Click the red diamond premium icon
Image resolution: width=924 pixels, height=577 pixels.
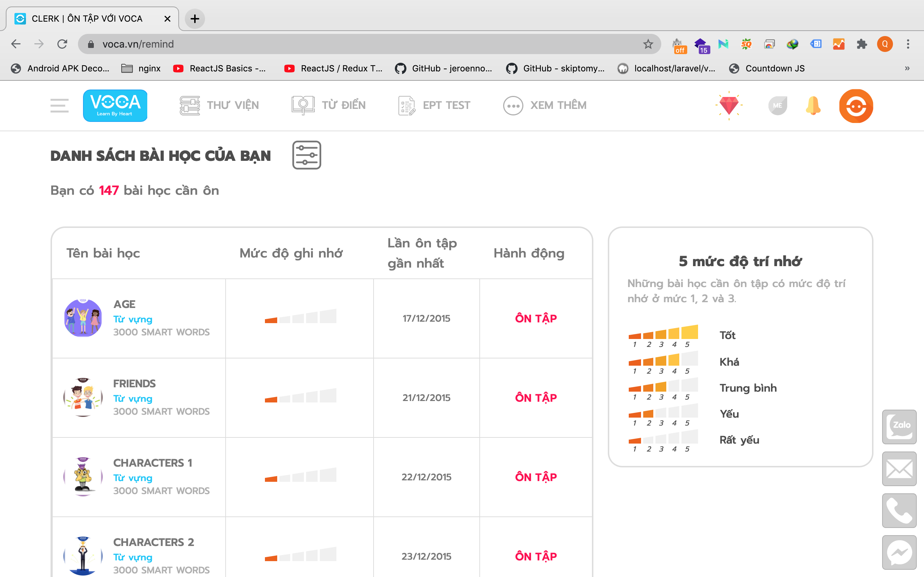coord(728,105)
